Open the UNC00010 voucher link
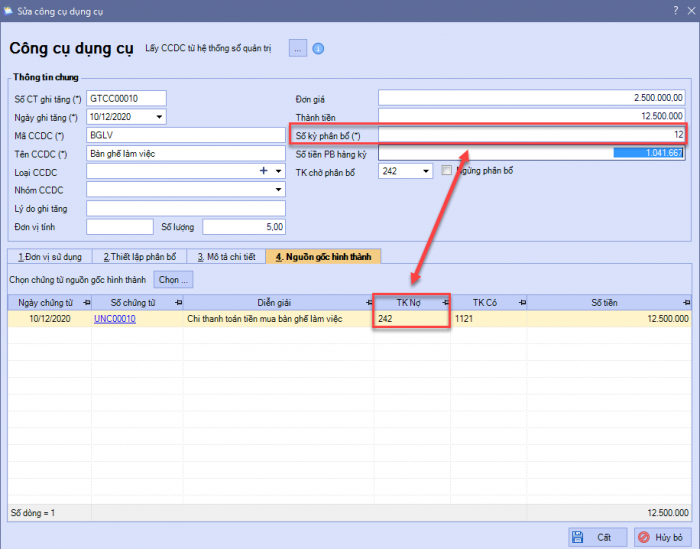This screenshot has width=700, height=549. click(114, 319)
